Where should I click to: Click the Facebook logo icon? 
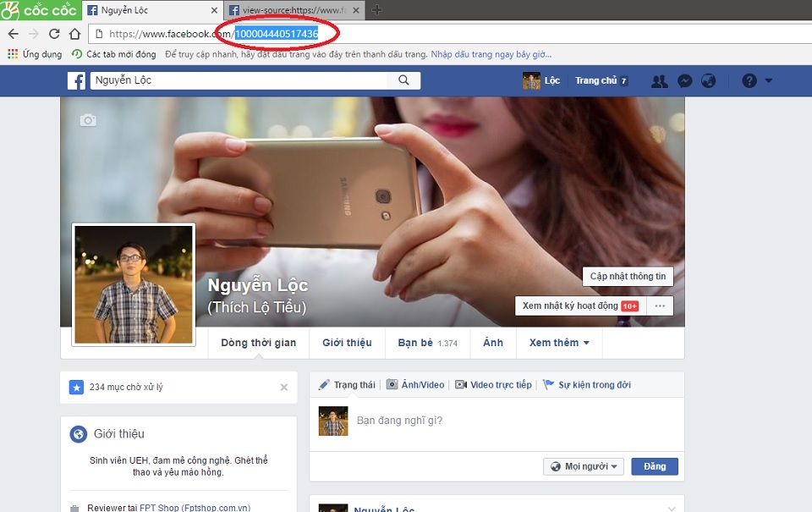click(x=76, y=81)
